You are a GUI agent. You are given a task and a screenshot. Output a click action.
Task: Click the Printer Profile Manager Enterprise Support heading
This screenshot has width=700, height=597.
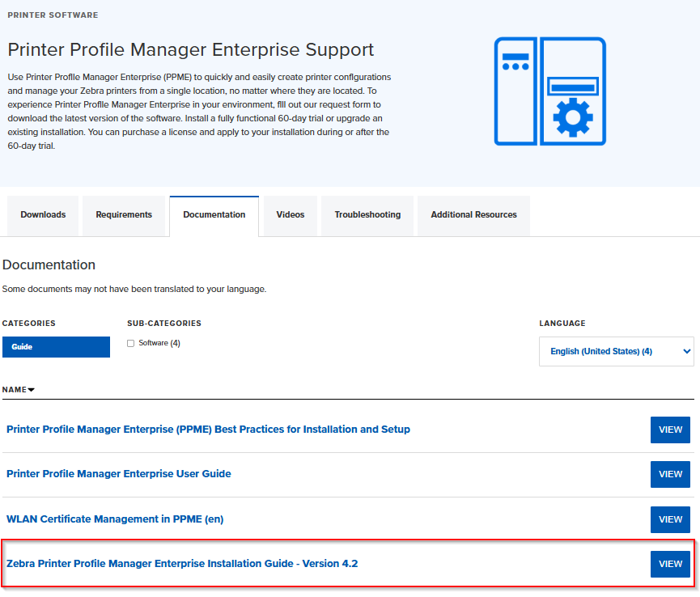(x=191, y=49)
